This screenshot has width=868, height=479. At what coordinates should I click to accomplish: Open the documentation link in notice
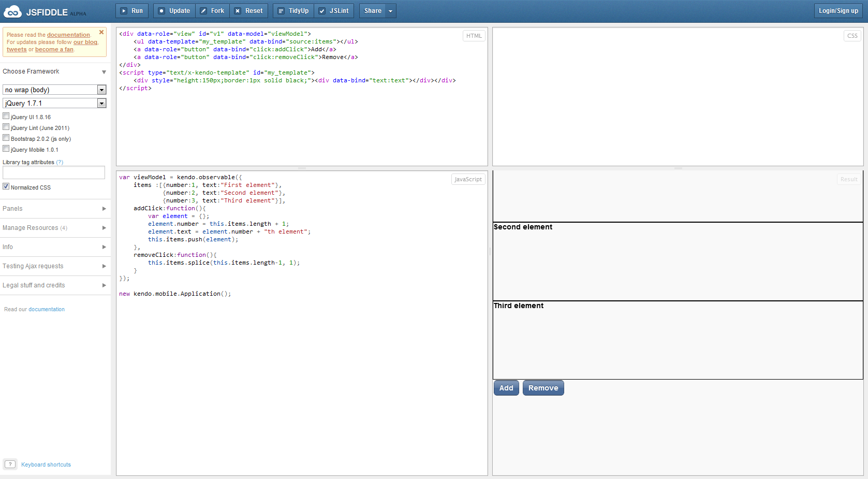68,35
